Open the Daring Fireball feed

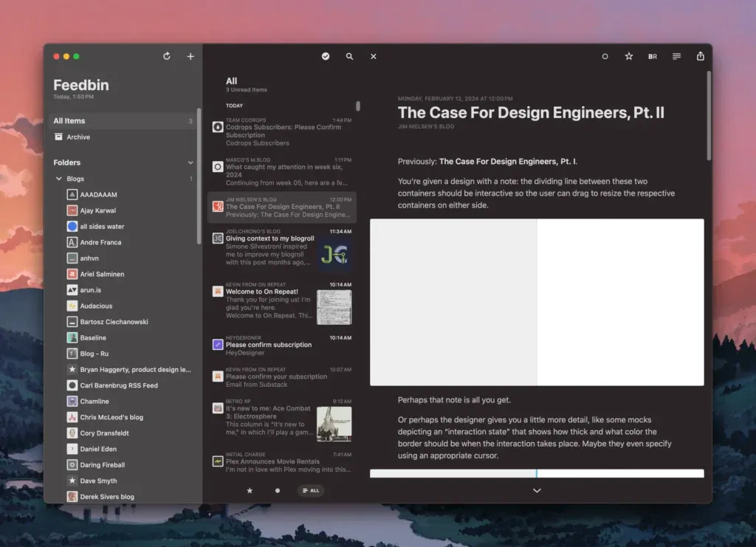point(129,465)
